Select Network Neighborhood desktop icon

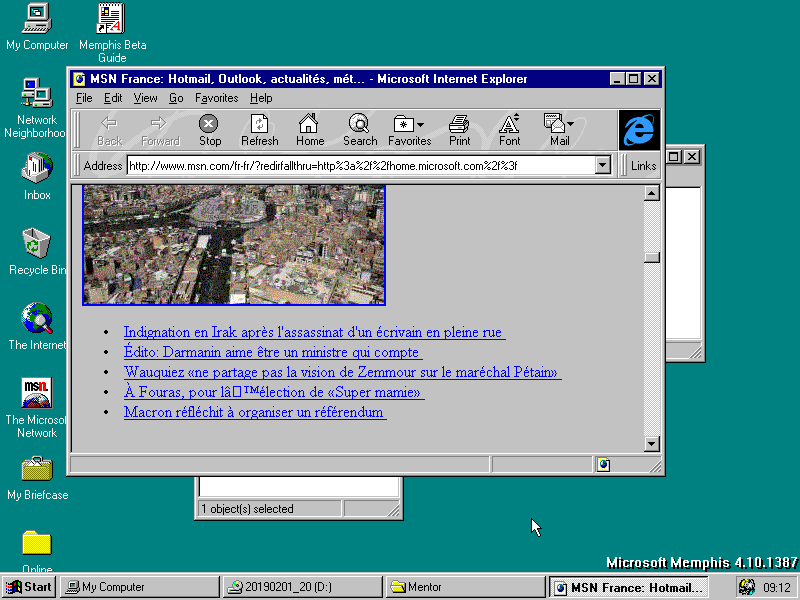[x=36, y=108]
